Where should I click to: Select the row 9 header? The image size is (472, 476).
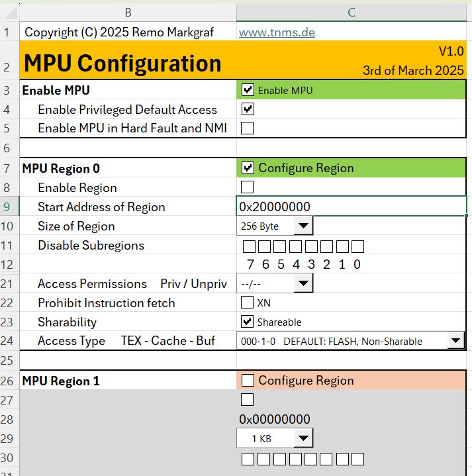[9, 207]
